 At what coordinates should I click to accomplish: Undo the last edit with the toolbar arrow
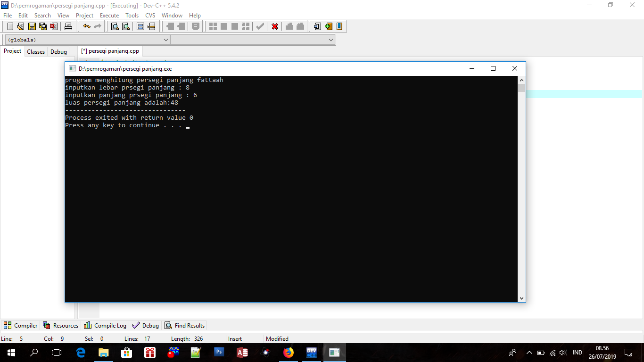click(x=87, y=26)
